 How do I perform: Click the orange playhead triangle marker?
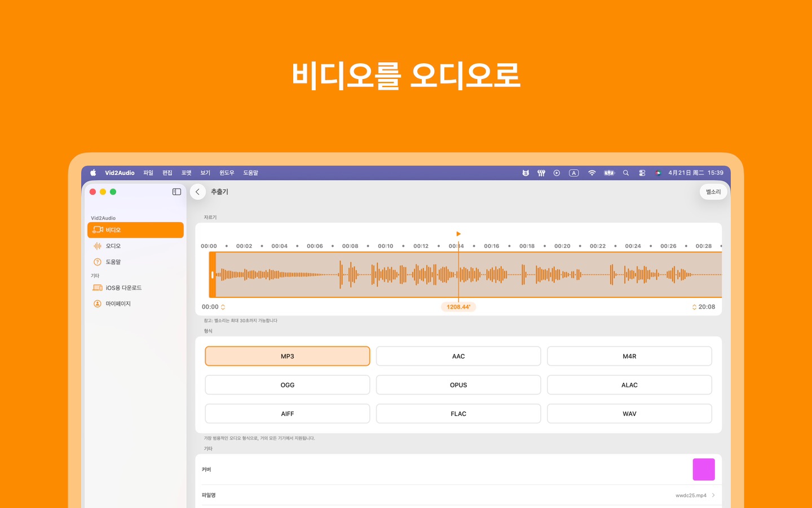pyautogui.click(x=458, y=234)
